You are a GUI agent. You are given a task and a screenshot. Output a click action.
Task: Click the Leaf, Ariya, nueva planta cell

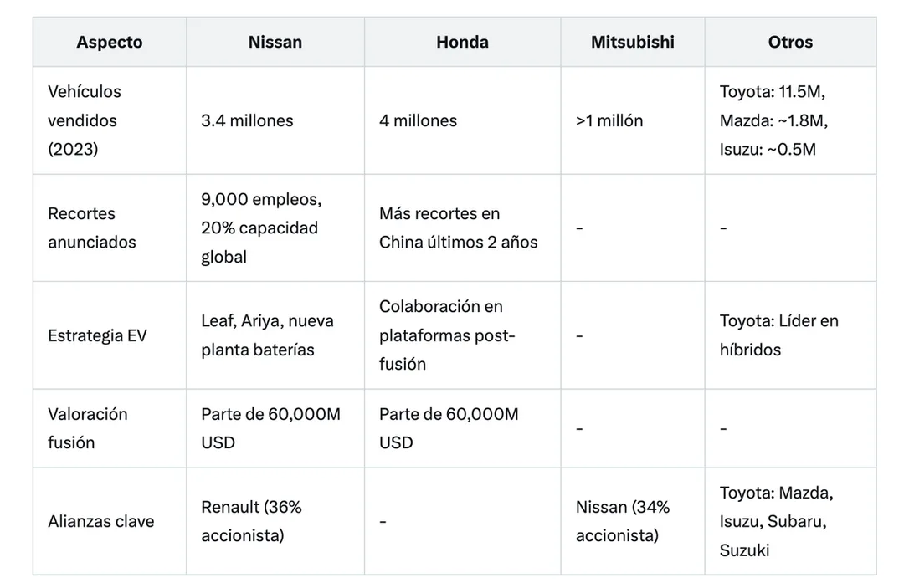(x=275, y=335)
